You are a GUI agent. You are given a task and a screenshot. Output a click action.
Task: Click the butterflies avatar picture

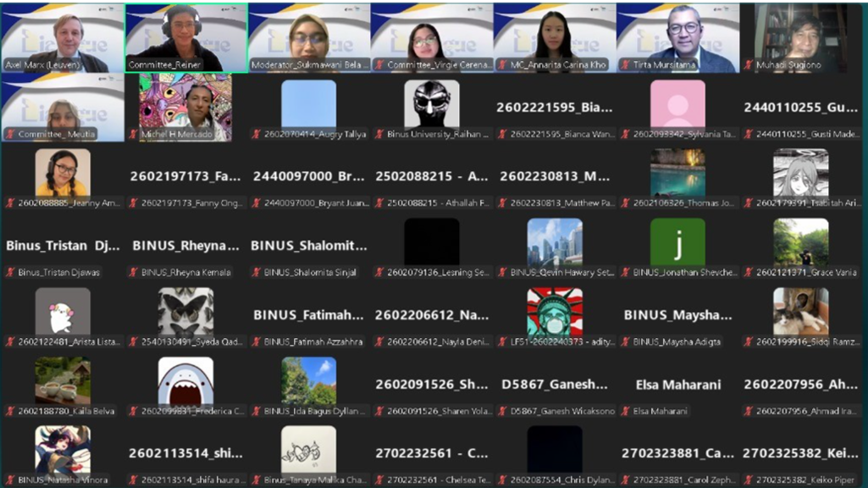tap(185, 312)
